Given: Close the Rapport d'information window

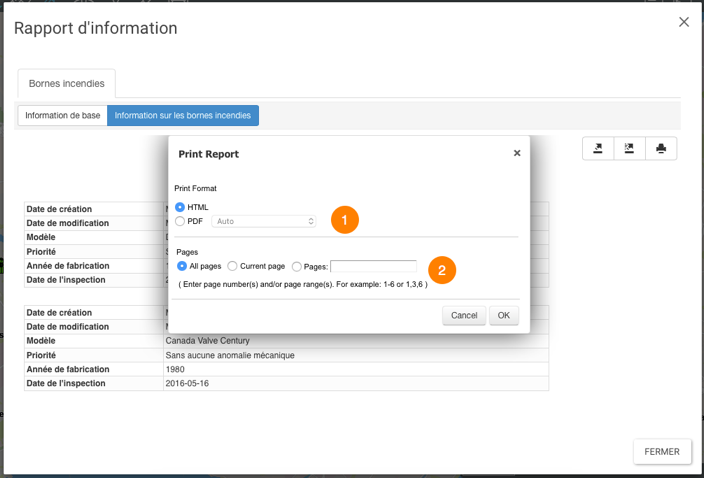Looking at the screenshot, I should pyautogui.click(x=684, y=22).
